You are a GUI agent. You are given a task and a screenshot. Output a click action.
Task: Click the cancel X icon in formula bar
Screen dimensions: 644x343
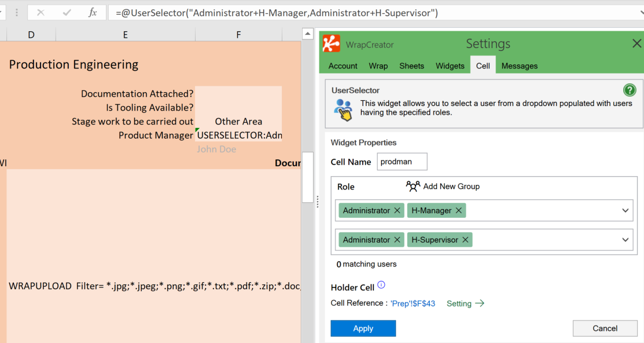41,12
